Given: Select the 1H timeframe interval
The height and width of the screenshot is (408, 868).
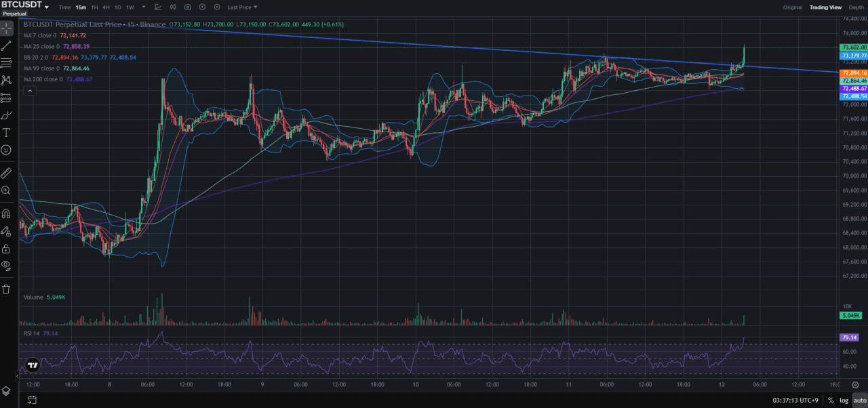Looking at the screenshot, I should [95, 7].
